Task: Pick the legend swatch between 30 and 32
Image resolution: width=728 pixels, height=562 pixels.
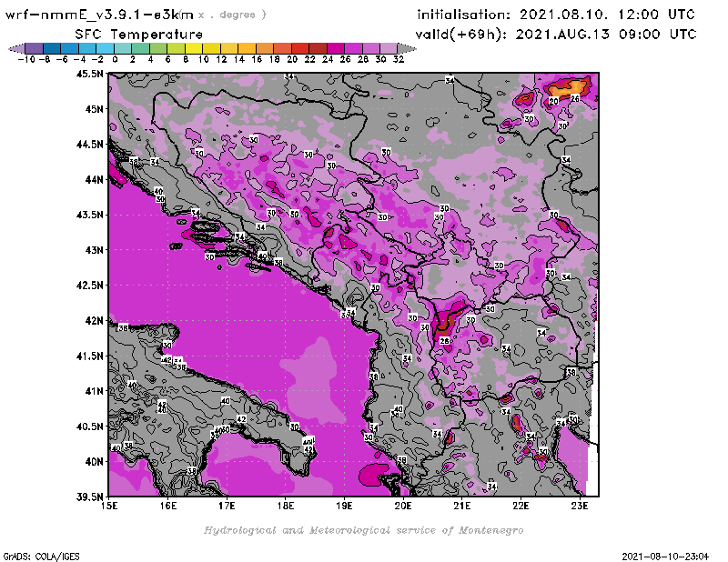Action: click(x=389, y=48)
